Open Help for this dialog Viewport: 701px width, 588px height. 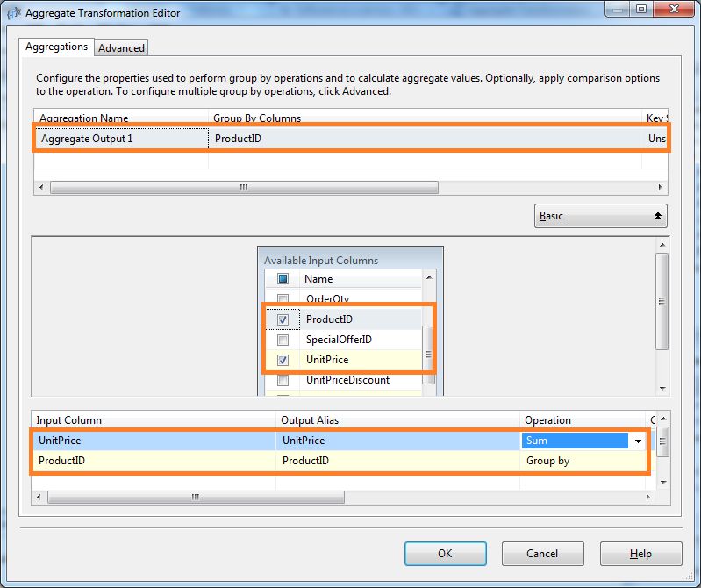pos(640,554)
